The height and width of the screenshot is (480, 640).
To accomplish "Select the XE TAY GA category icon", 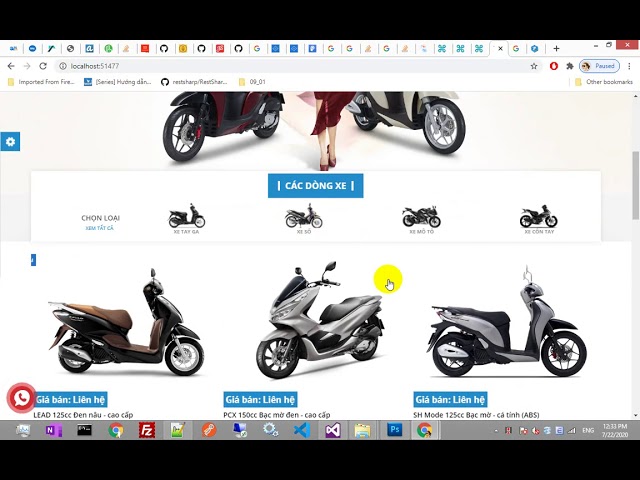I will coord(187,218).
